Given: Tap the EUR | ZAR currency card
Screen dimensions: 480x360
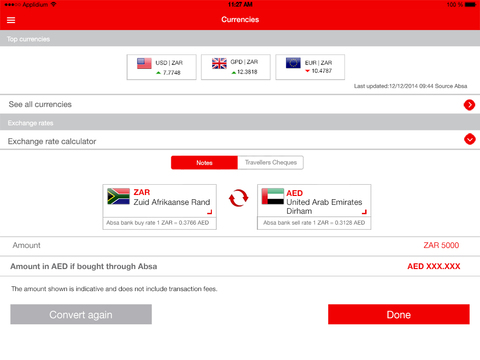Looking at the screenshot, I should coord(310,67).
